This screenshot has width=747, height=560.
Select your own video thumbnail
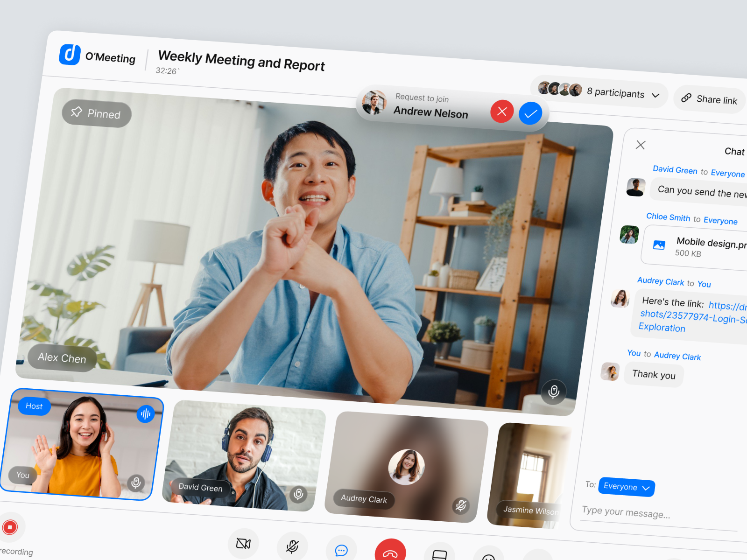point(82,444)
